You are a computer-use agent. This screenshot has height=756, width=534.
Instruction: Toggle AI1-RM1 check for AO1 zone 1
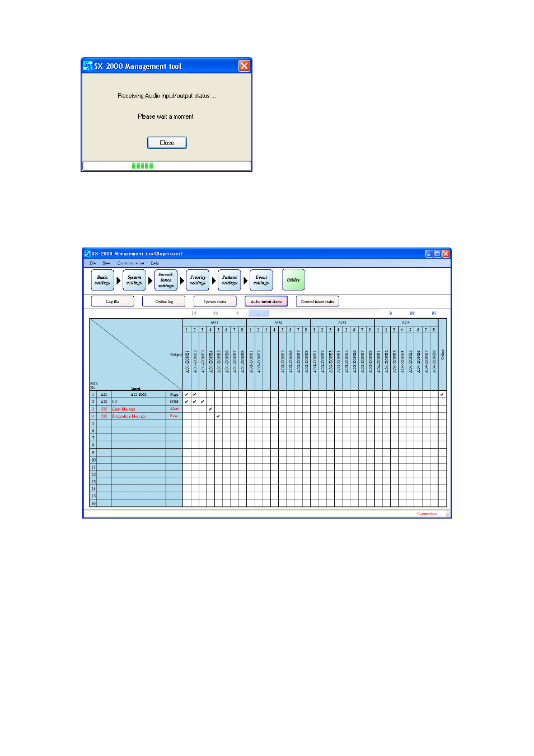pos(186,394)
